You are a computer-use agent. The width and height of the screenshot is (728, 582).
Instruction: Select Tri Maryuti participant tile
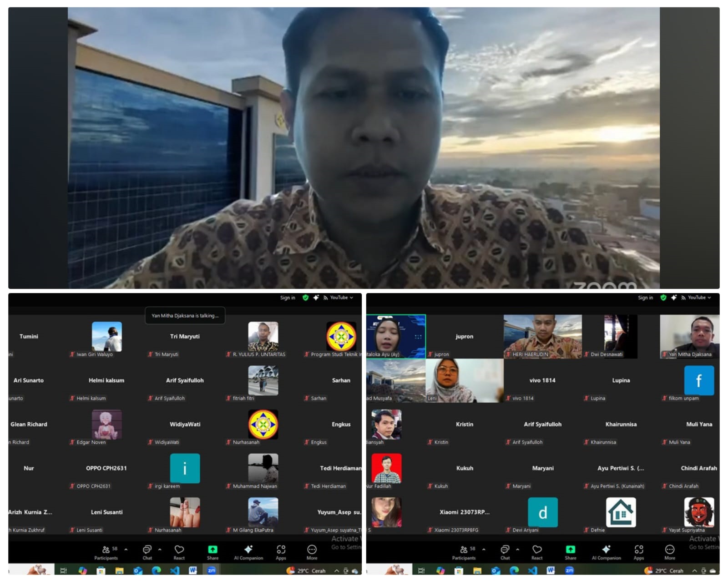point(185,337)
